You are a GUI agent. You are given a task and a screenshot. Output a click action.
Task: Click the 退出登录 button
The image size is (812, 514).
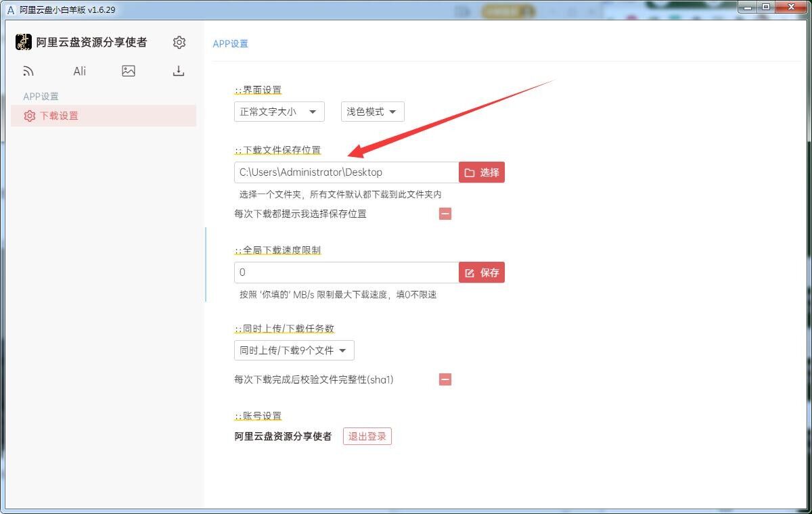coord(367,436)
